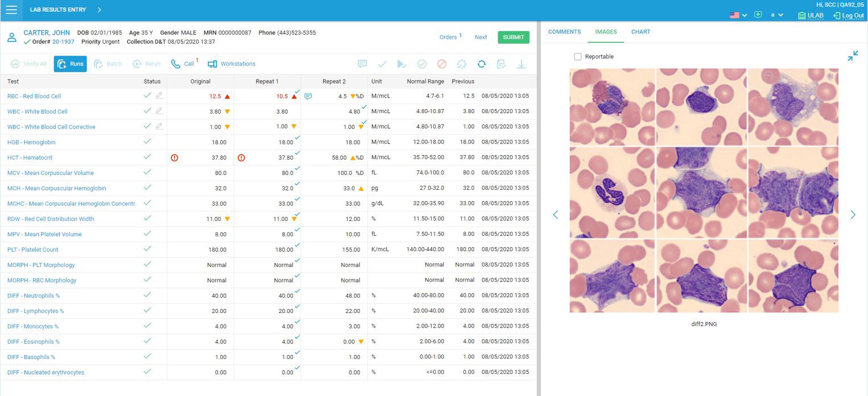Open the order number 20-1937 link
868x396 pixels.
63,42
